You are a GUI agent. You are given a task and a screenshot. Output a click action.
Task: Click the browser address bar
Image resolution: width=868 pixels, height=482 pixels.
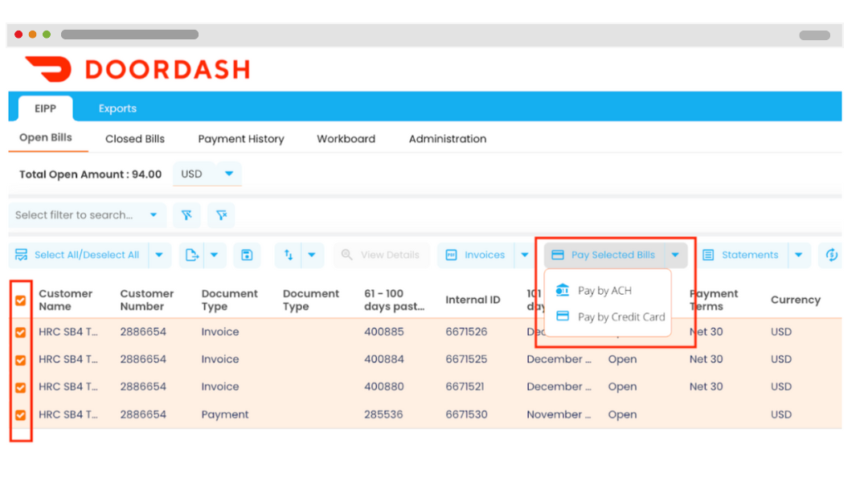pyautogui.click(x=129, y=35)
